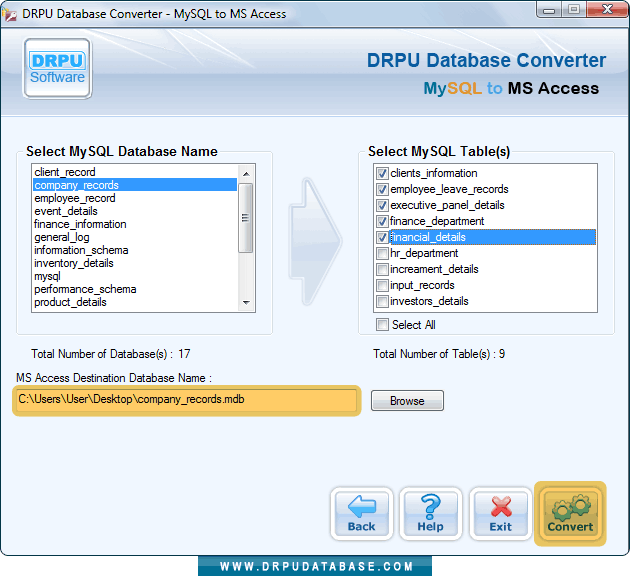This screenshot has width=630, height=576.
Task: Enable the Select All checkbox
Action: [x=382, y=325]
